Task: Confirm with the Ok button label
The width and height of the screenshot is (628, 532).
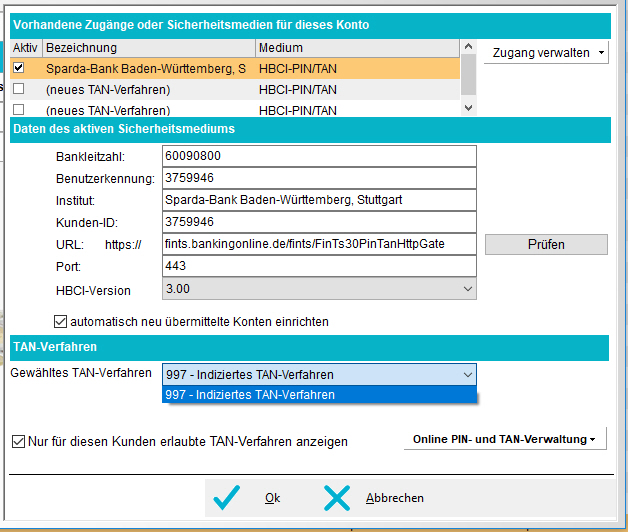Action: pyautogui.click(x=273, y=498)
